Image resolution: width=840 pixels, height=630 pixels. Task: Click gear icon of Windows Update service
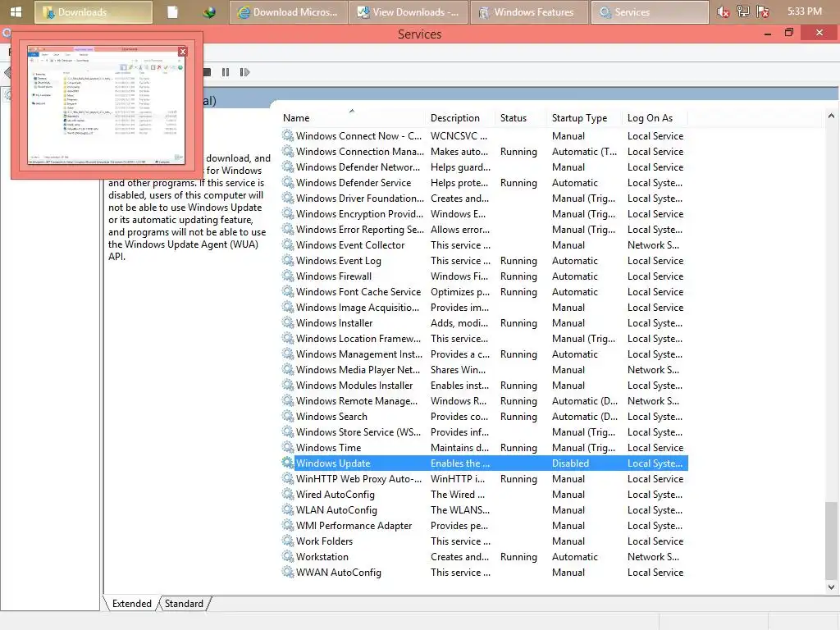[x=288, y=463]
